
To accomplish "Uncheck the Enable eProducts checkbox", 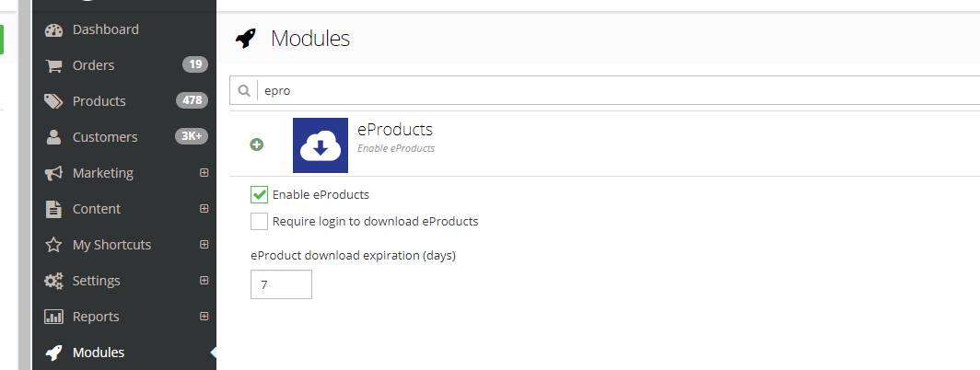I will coord(259,194).
